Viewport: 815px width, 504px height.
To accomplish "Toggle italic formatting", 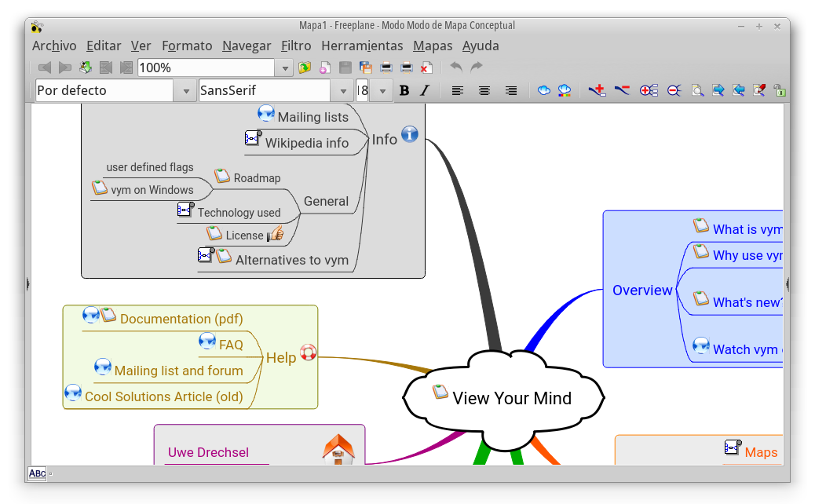I will 426,91.
